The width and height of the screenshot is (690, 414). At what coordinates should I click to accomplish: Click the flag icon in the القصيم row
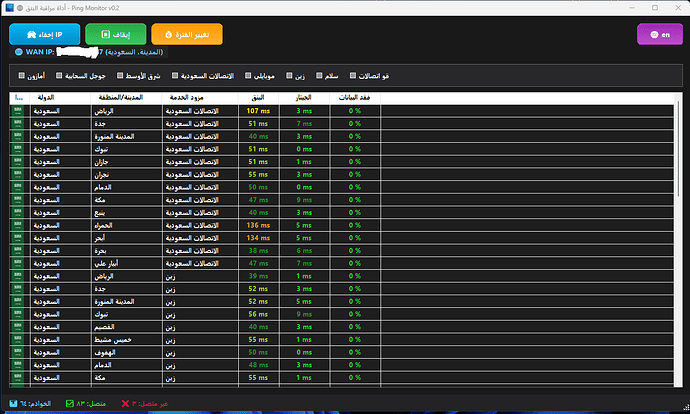pyautogui.click(x=19, y=327)
